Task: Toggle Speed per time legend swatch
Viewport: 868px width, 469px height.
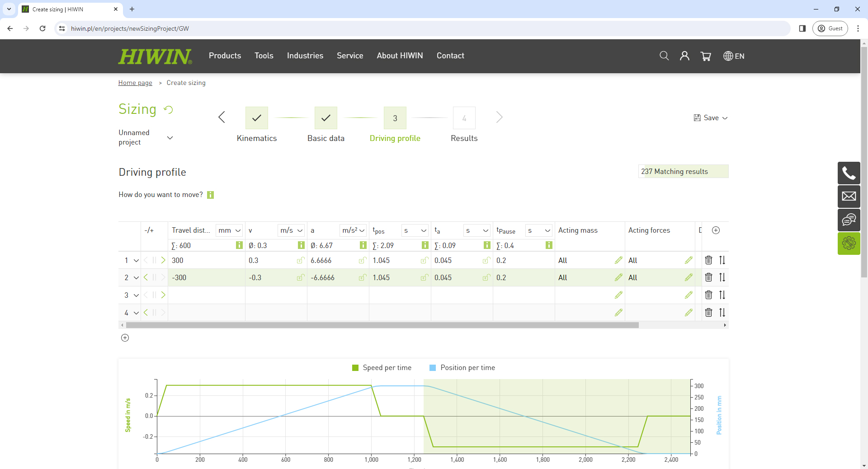Action: point(355,368)
